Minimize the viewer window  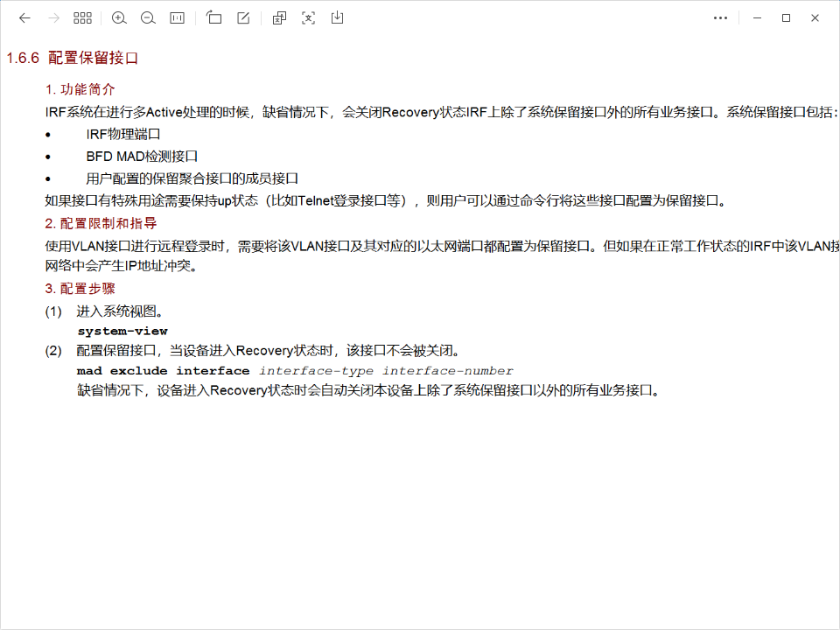tap(757, 18)
